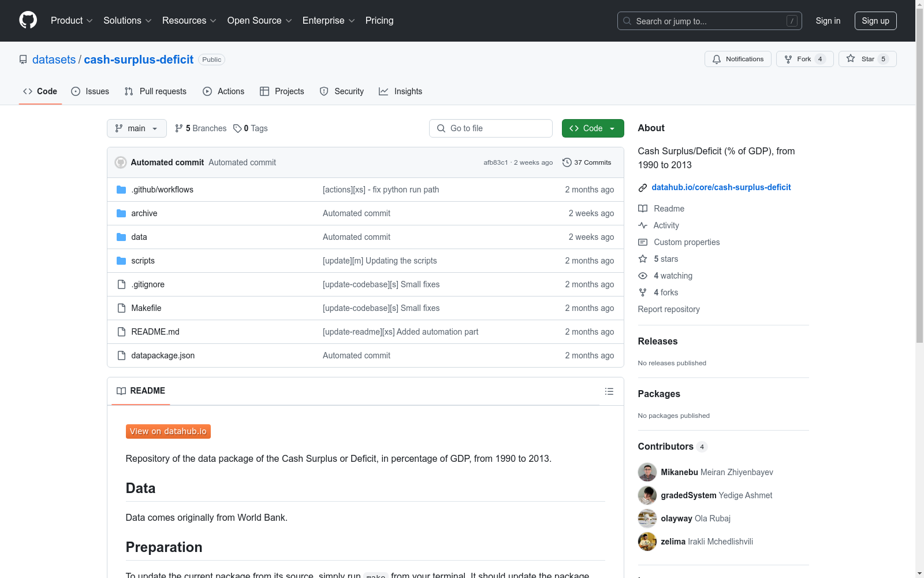Expand the Open Source menu
The height and width of the screenshot is (578, 924).
(x=260, y=20)
